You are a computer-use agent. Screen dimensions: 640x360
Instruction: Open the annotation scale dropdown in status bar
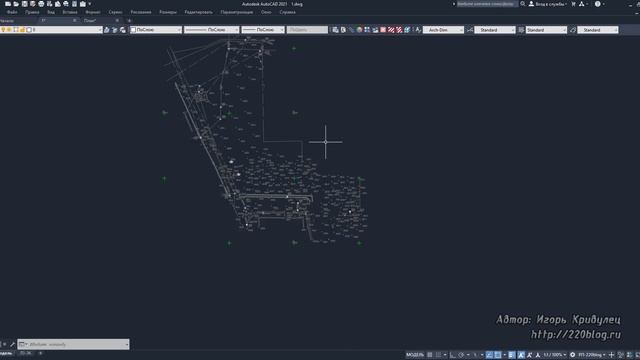point(555,355)
